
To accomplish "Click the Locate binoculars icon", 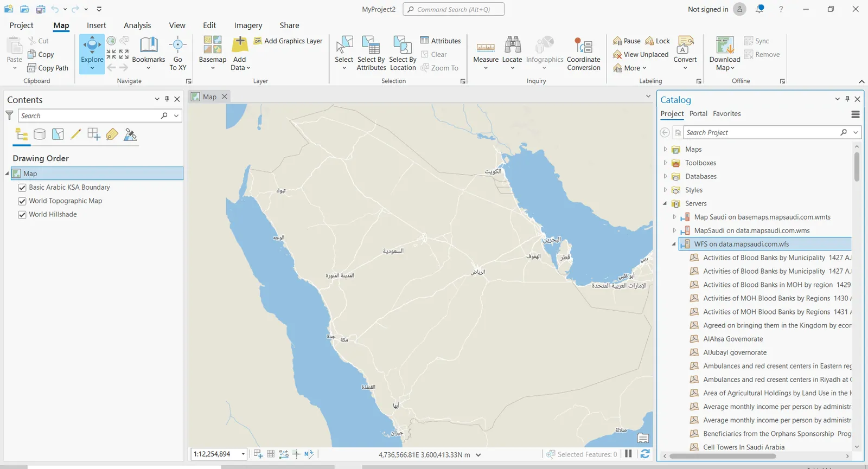I will [x=512, y=47].
